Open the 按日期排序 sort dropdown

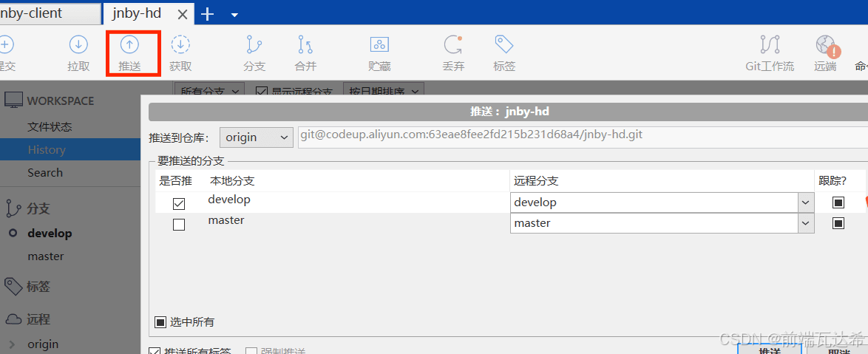click(x=384, y=89)
